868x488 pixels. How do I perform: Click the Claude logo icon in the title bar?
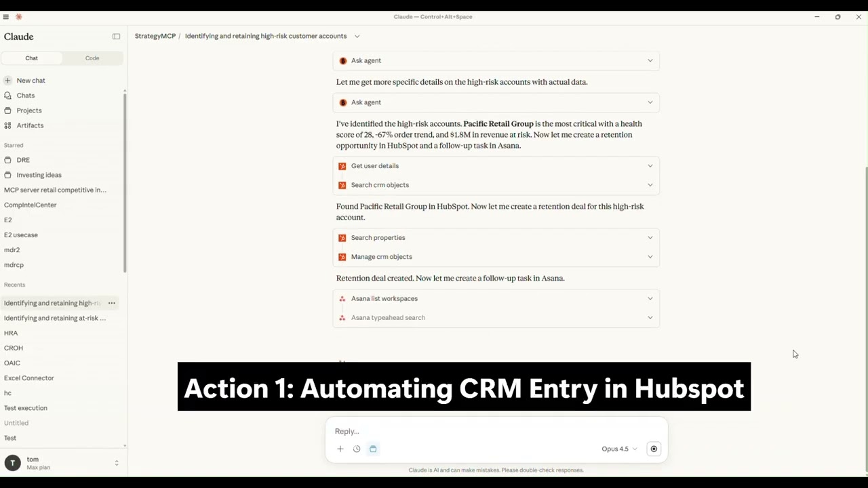tap(19, 17)
